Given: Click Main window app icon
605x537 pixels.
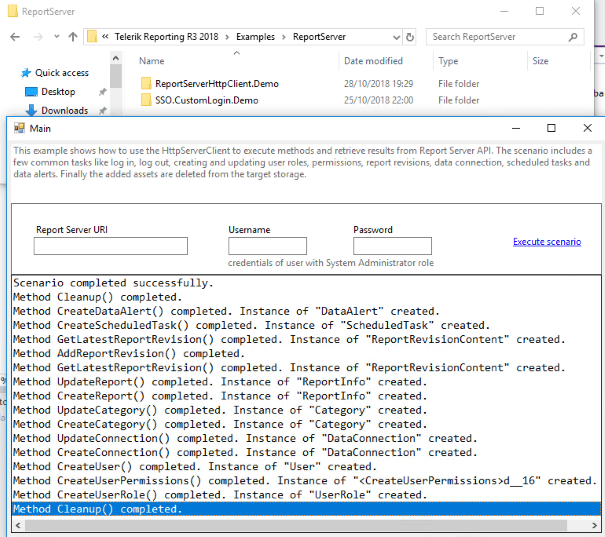Looking at the screenshot, I should pos(19,128).
